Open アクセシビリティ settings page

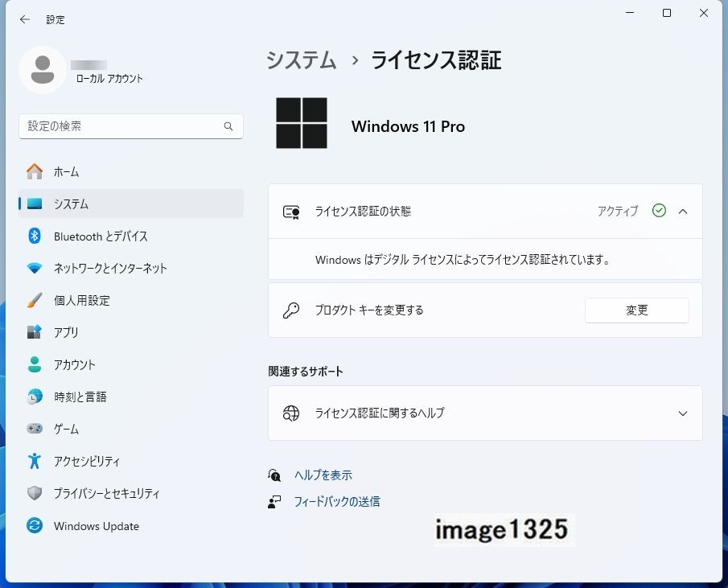pyautogui.click(x=131, y=461)
